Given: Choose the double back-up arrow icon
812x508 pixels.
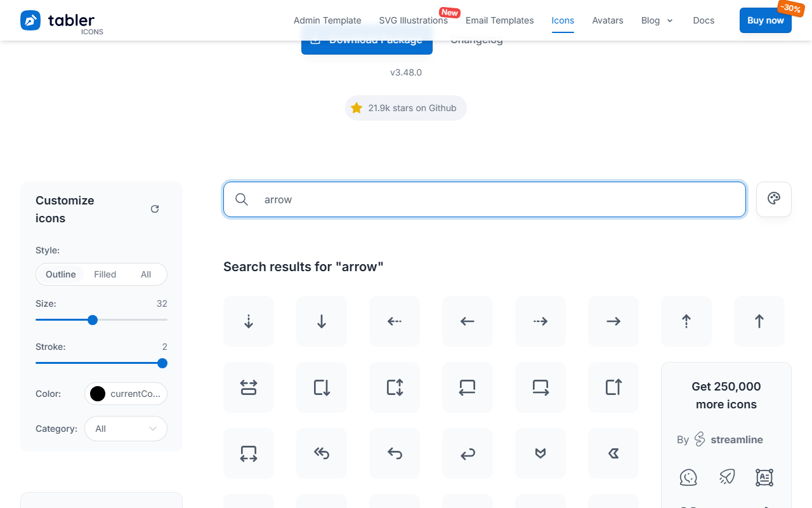Looking at the screenshot, I should click(322, 453).
